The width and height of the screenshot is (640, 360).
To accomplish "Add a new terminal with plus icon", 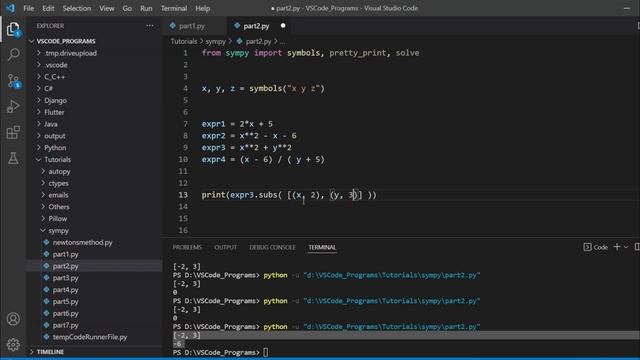I will (x=617, y=247).
